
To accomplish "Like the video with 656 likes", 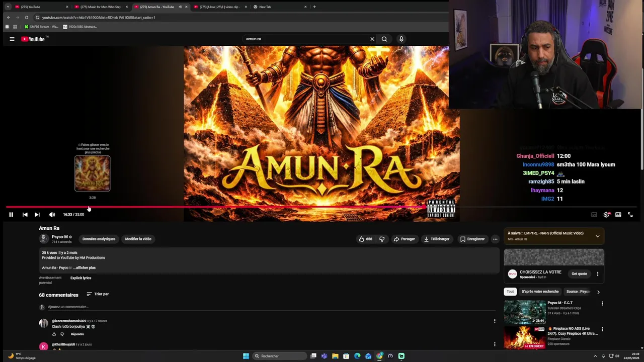I will click(366, 239).
